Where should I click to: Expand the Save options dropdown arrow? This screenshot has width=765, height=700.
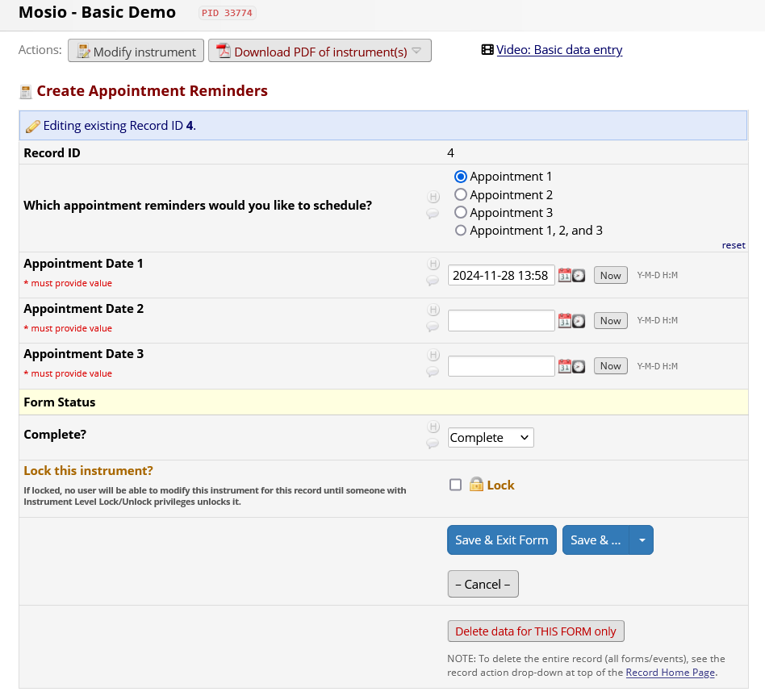pos(642,540)
